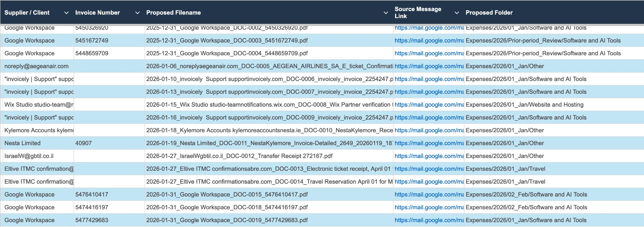Open mail link in the DOC-0007 invoicely row

coord(429,92)
